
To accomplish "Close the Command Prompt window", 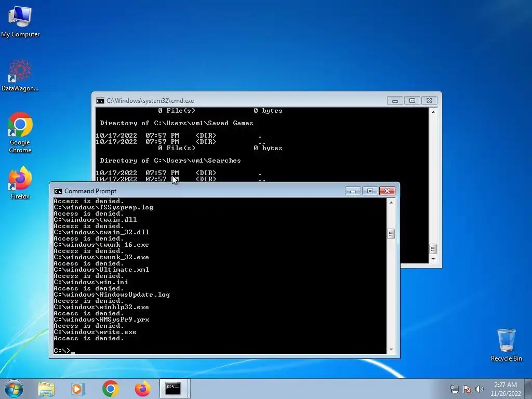I will click(387, 191).
